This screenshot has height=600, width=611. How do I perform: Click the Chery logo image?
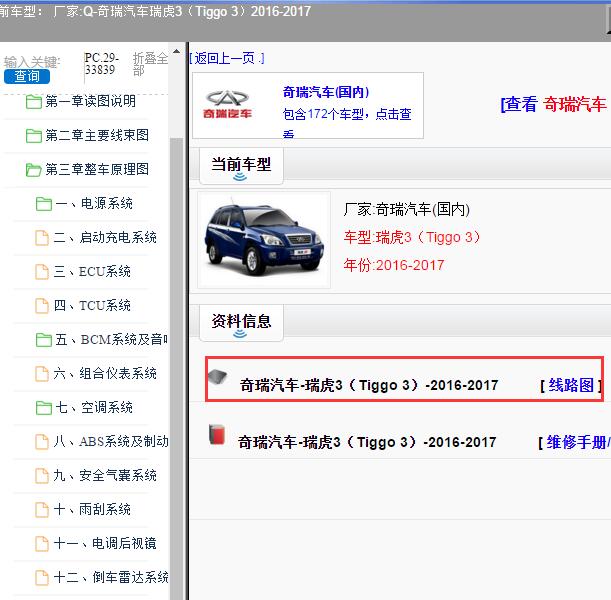[x=228, y=104]
